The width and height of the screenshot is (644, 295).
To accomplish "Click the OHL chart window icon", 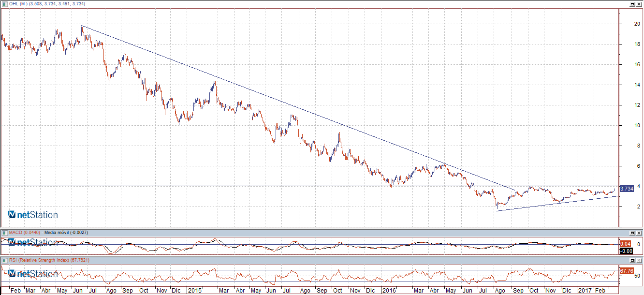I will click(4, 4).
